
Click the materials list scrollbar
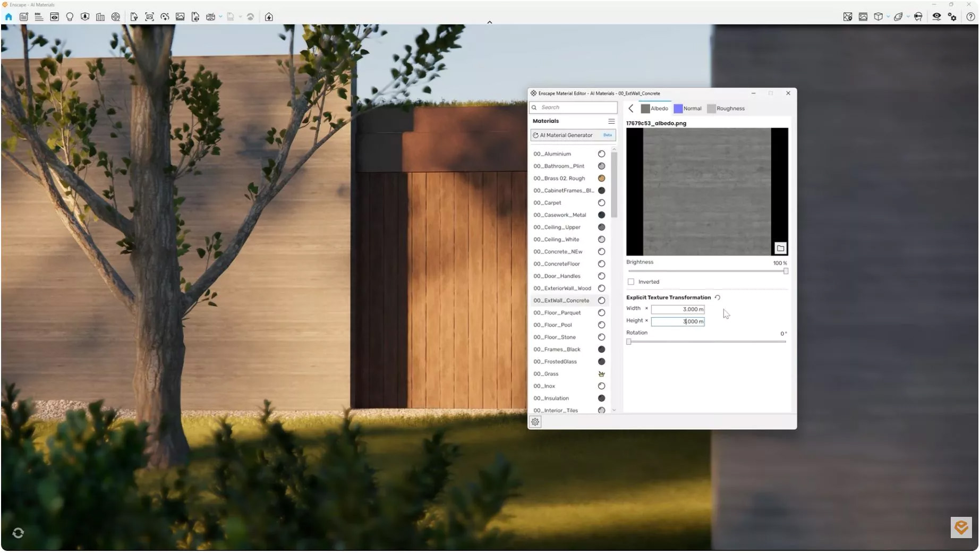(614, 185)
